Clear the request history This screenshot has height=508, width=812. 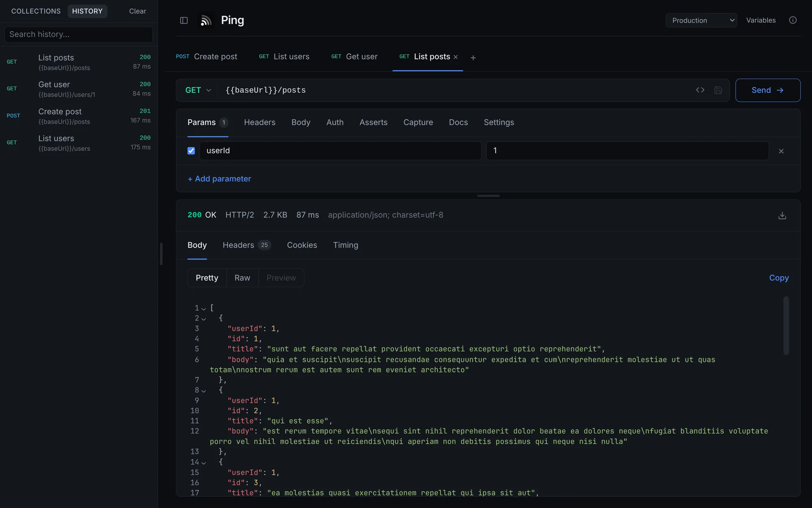click(138, 11)
